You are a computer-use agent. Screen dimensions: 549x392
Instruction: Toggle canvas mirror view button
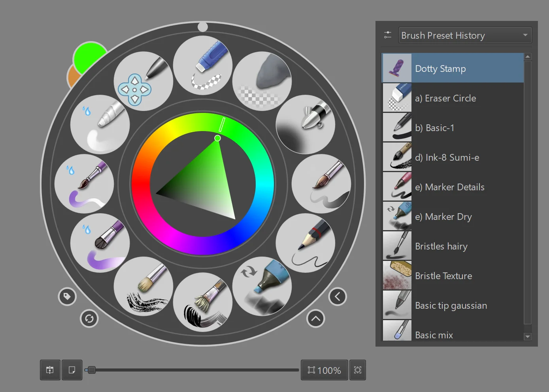pos(50,370)
